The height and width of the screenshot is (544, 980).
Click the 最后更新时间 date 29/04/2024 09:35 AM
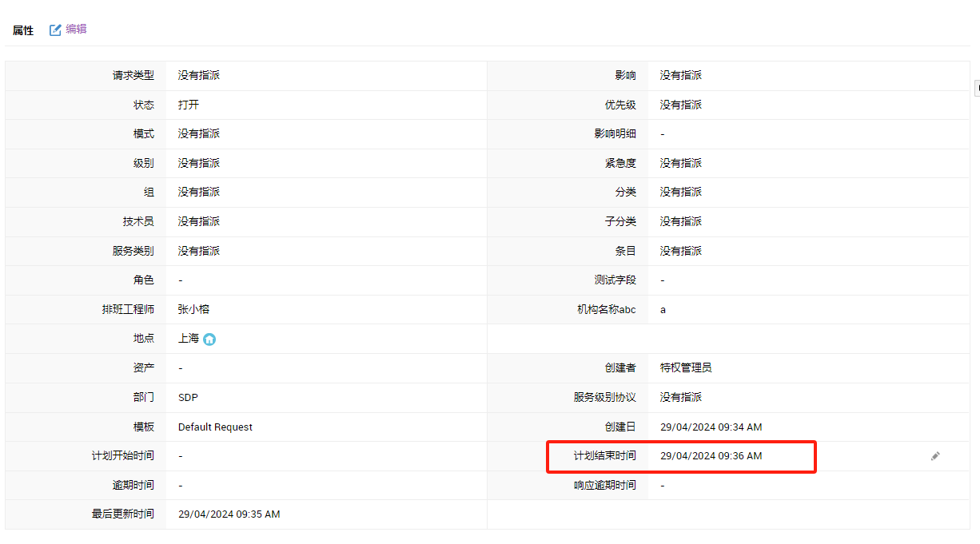pos(229,514)
